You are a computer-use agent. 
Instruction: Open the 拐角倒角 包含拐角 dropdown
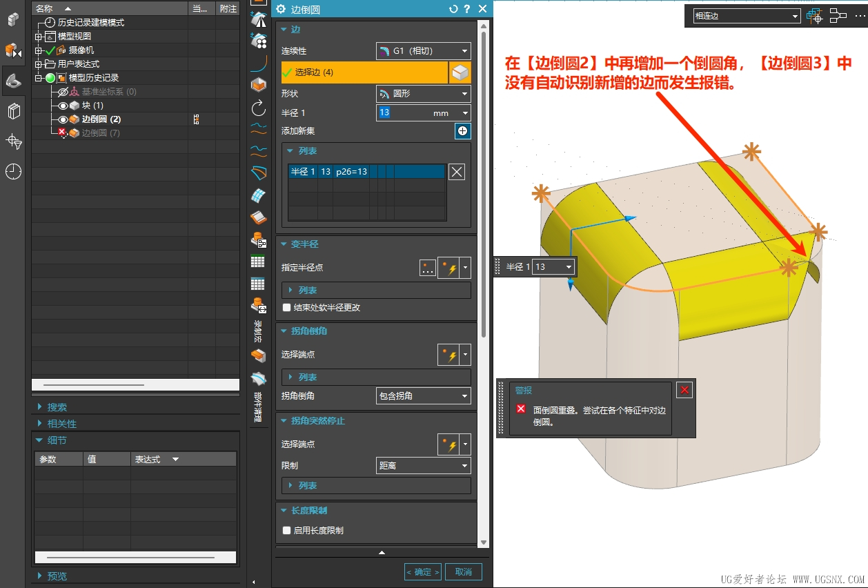[424, 396]
